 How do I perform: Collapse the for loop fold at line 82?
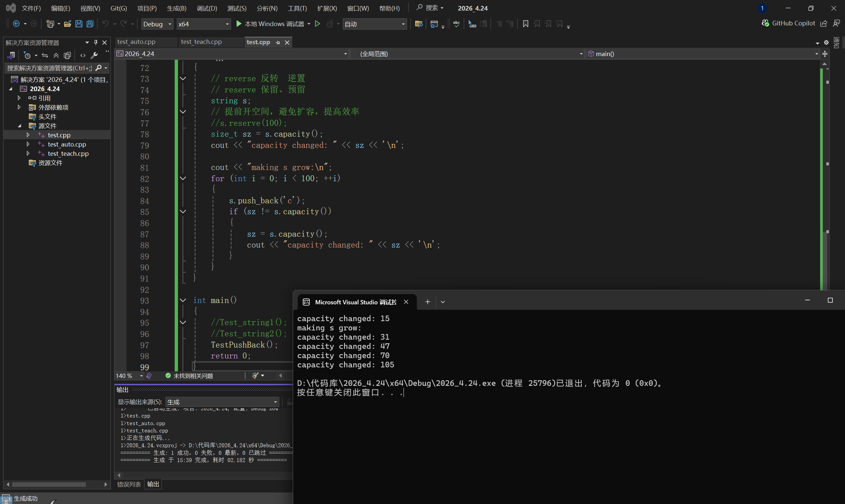tap(183, 178)
